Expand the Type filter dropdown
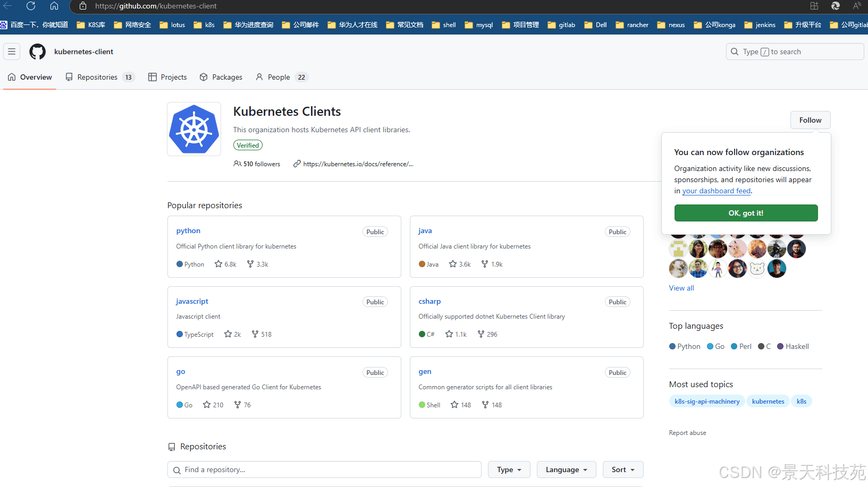 [509, 469]
